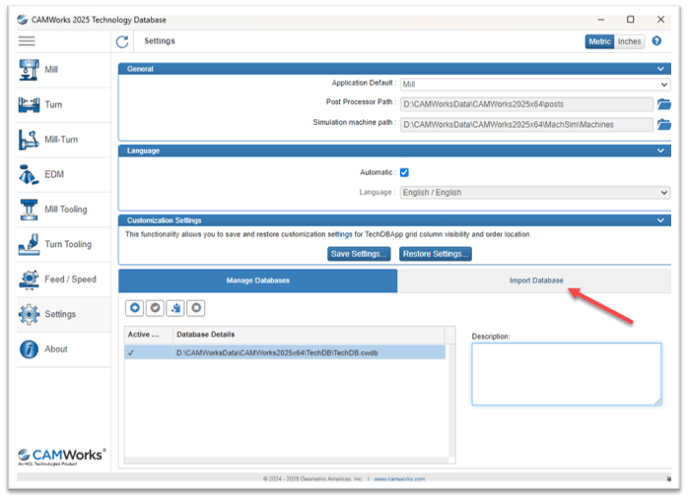
Task: Open the Turn section icon
Action: [x=29, y=105]
